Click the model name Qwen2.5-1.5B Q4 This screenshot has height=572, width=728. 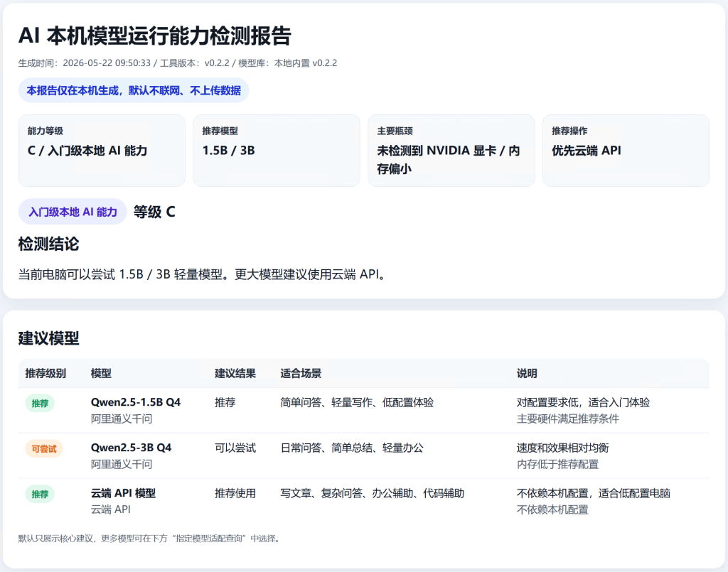coord(136,402)
